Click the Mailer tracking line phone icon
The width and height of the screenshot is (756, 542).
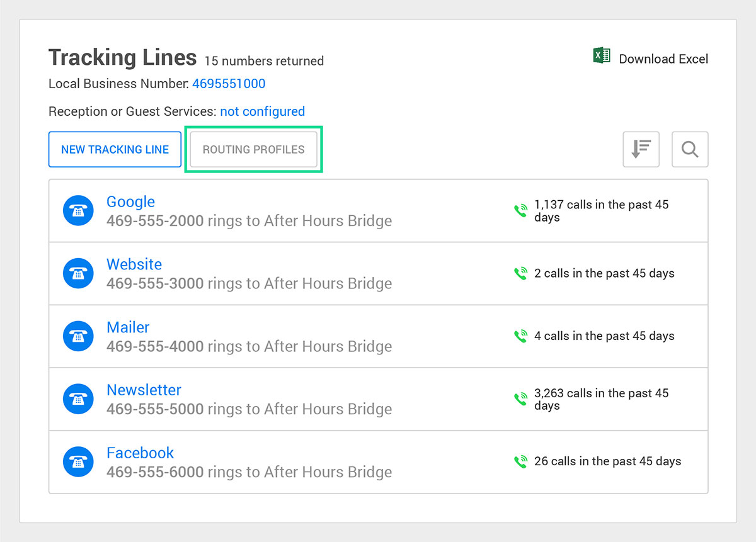point(78,336)
